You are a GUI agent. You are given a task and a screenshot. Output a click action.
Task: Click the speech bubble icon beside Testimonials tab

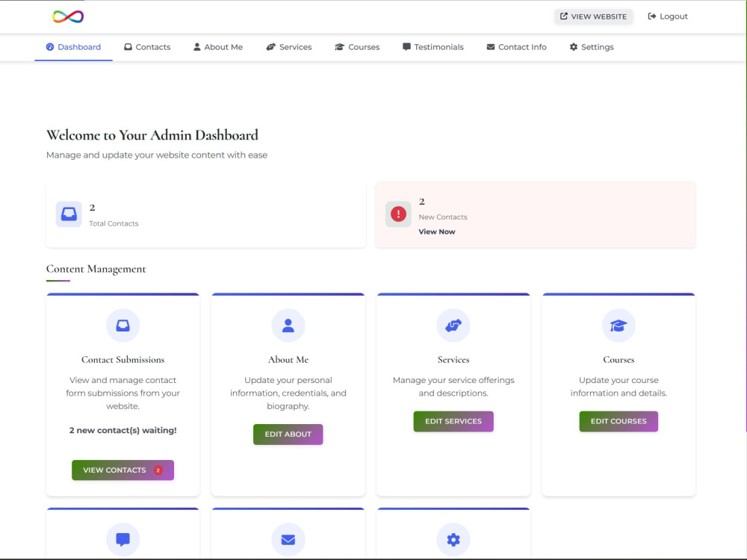coord(406,46)
